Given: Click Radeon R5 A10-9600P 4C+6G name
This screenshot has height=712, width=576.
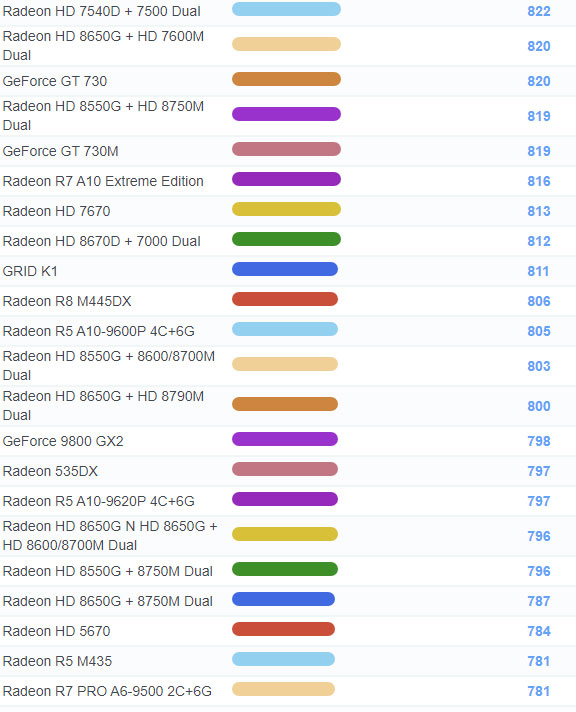Looking at the screenshot, I should pos(99,331).
